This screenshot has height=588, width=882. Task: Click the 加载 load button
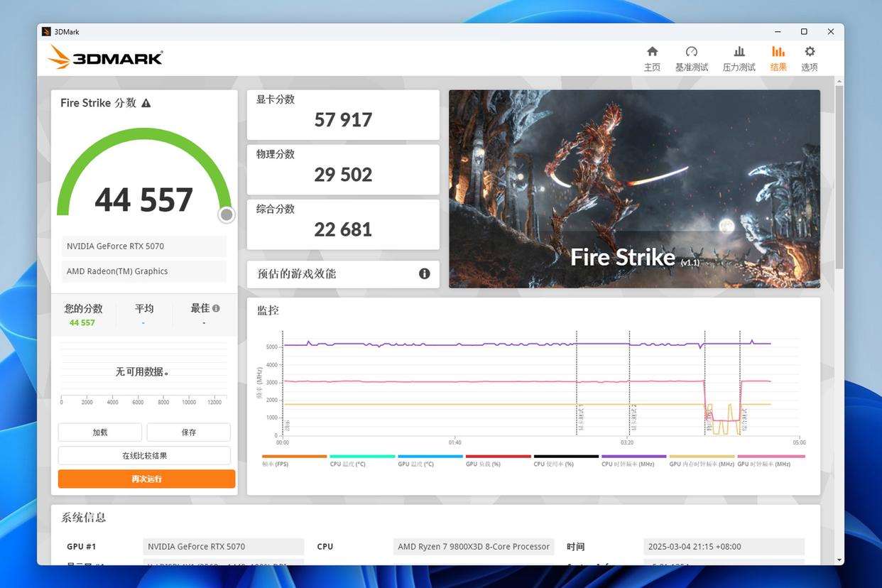[x=100, y=432]
